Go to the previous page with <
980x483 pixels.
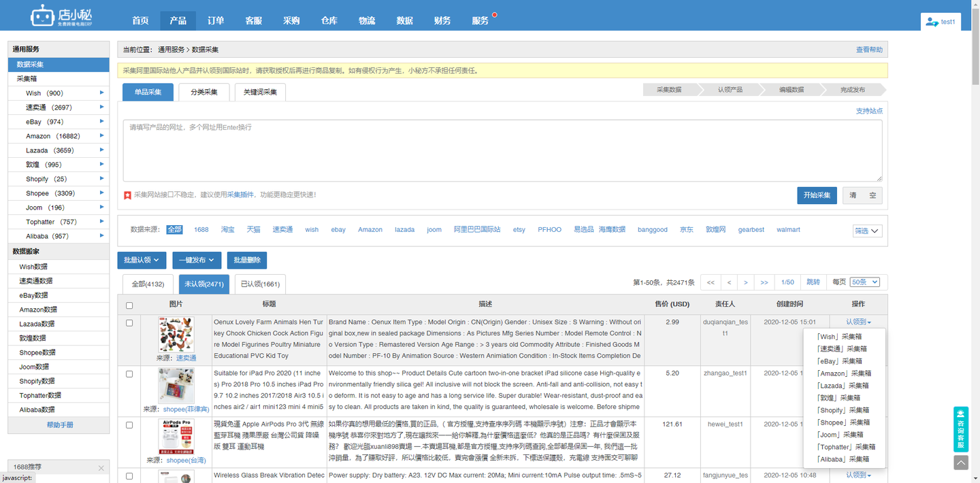tap(729, 282)
